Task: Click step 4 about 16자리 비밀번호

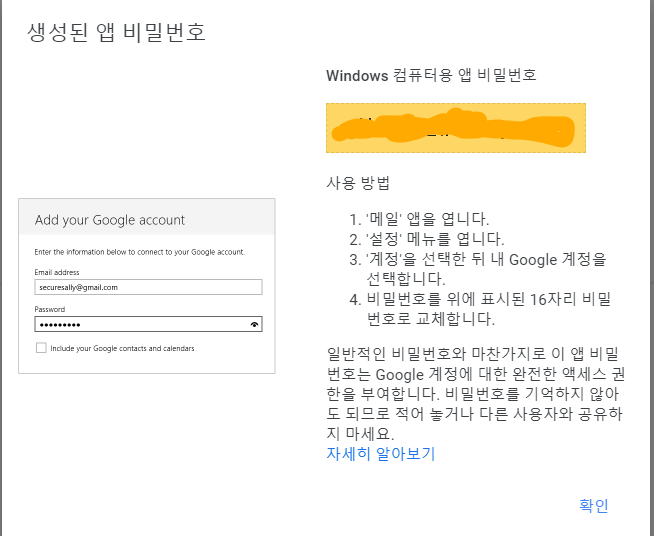Action: pyautogui.click(x=480, y=309)
